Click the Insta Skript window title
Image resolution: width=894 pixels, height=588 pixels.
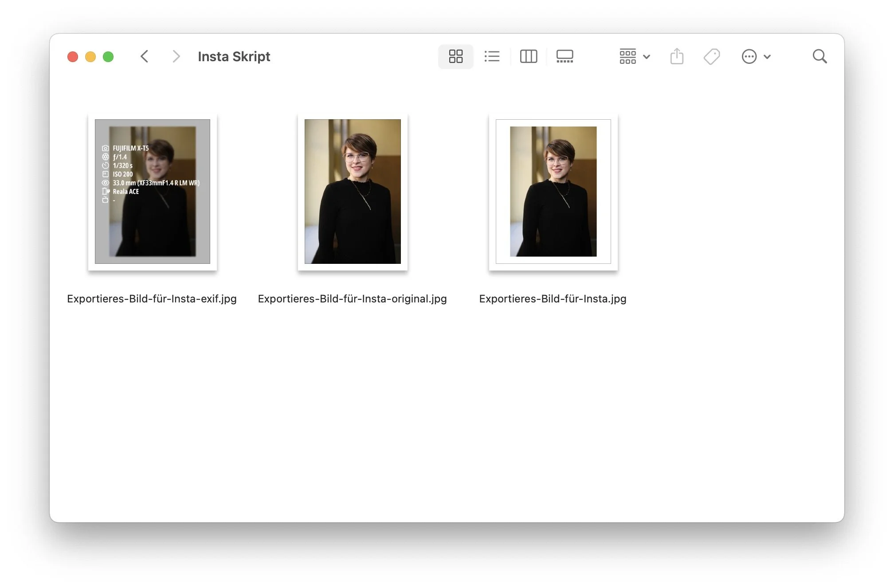pos(234,57)
